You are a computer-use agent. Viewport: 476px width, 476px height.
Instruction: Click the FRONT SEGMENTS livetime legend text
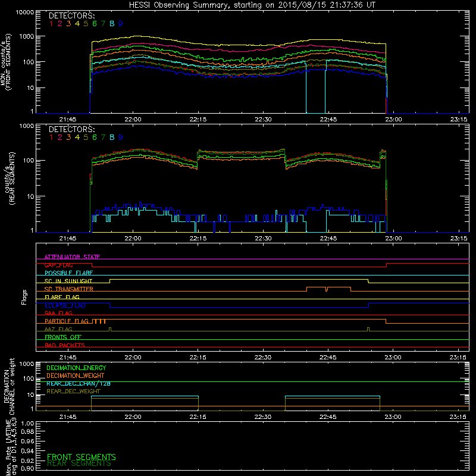82,457
